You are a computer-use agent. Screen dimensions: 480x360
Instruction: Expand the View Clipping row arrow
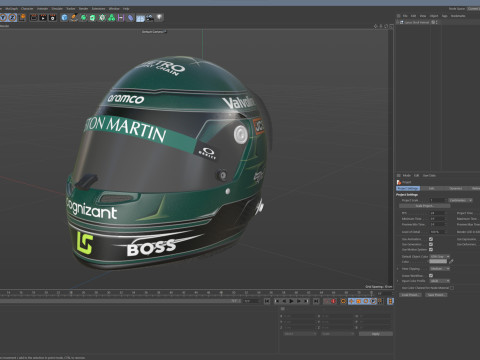point(398,268)
